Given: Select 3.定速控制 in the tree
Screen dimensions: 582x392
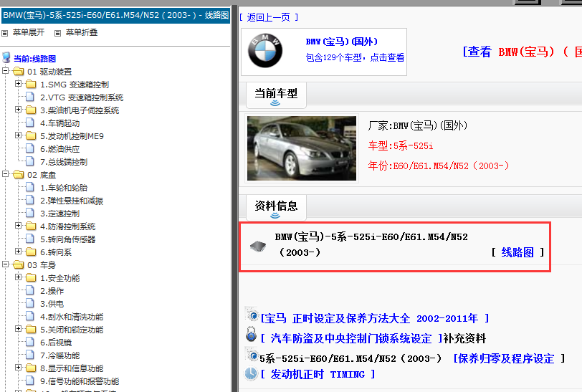Looking at the screenshot, I should point(59,214).
